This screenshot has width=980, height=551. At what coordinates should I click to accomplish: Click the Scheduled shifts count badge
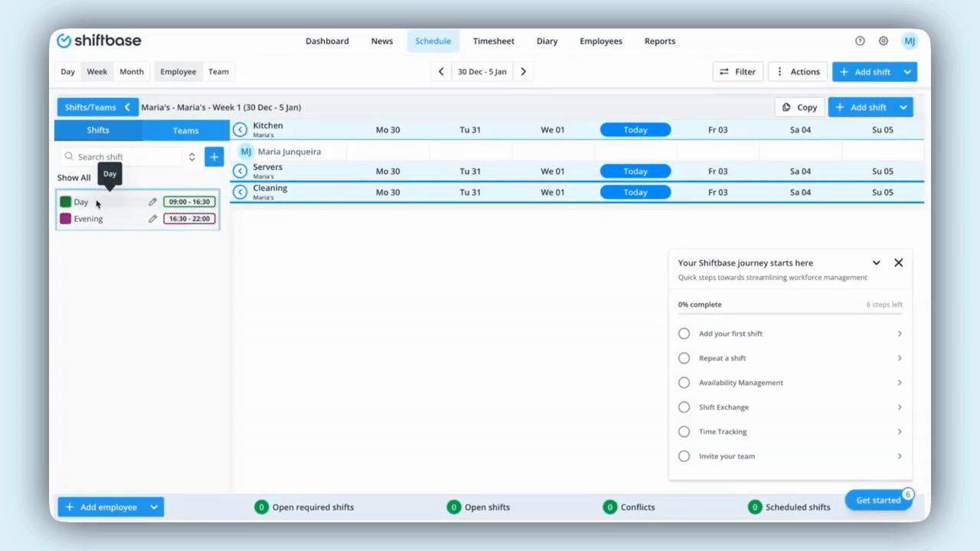tap(755, 507)
